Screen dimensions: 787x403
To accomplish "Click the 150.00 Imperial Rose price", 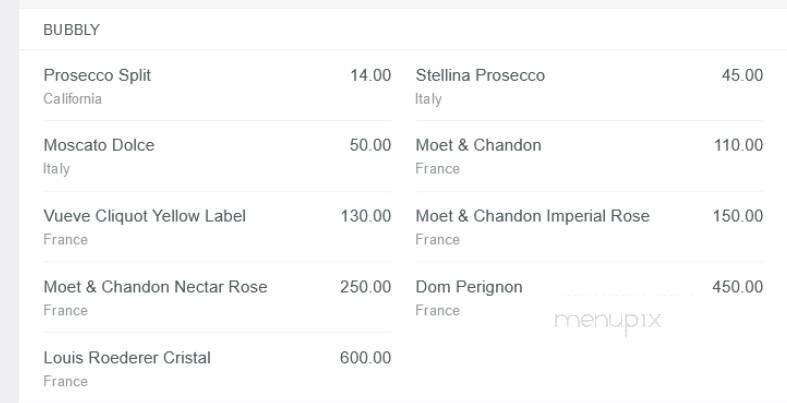I will [x=738, y=217].
